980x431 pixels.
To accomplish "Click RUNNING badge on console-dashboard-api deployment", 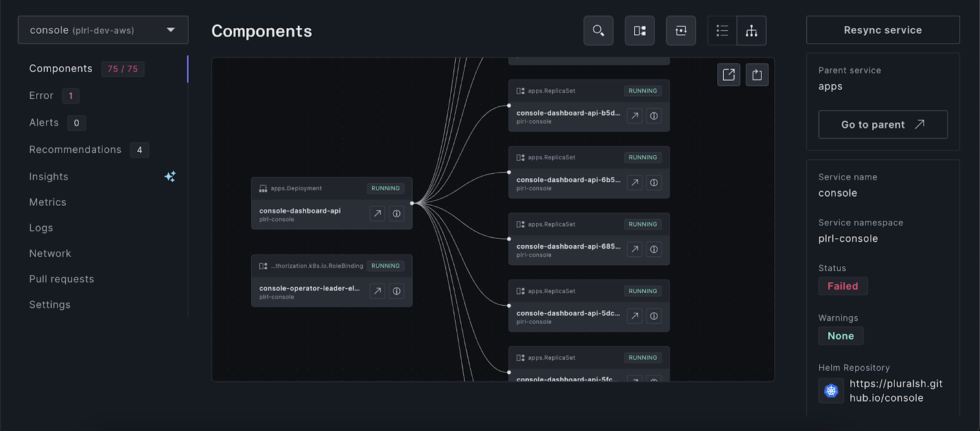I will coord(385,189).
